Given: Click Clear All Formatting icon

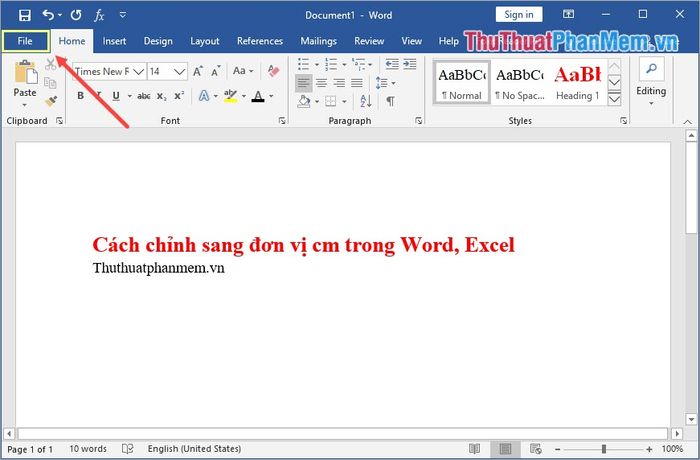Looking at the screenshot, I should click(273, 71).
